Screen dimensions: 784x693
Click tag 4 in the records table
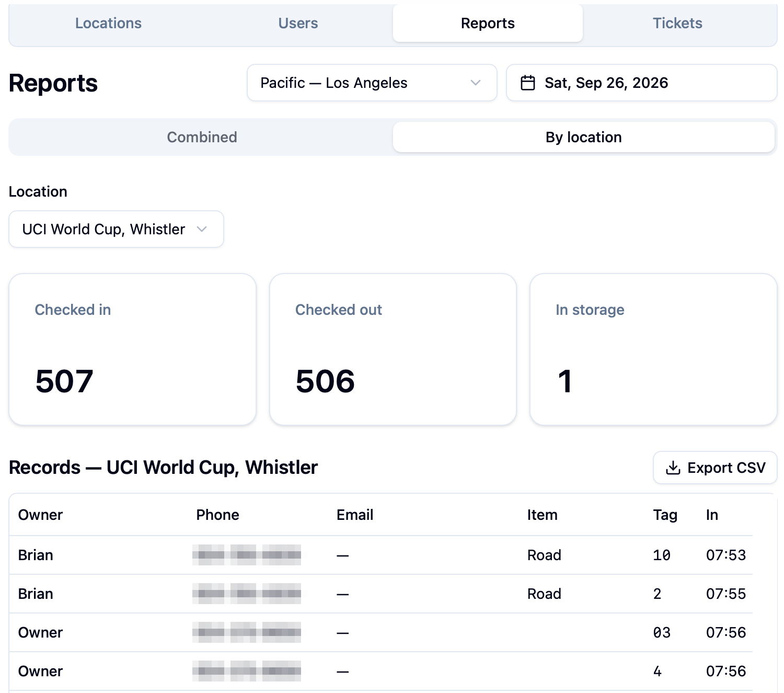(658, 671)
